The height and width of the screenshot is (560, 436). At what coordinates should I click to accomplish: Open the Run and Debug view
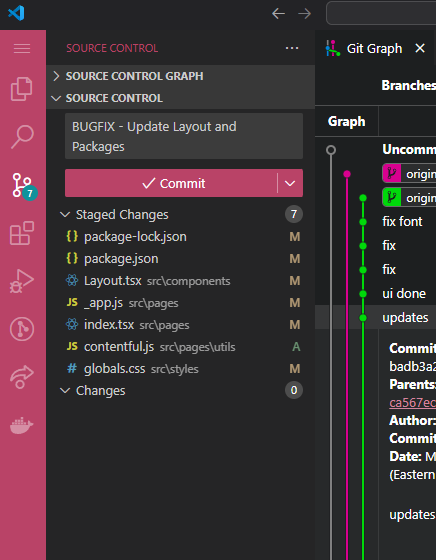tap(22, 281)
